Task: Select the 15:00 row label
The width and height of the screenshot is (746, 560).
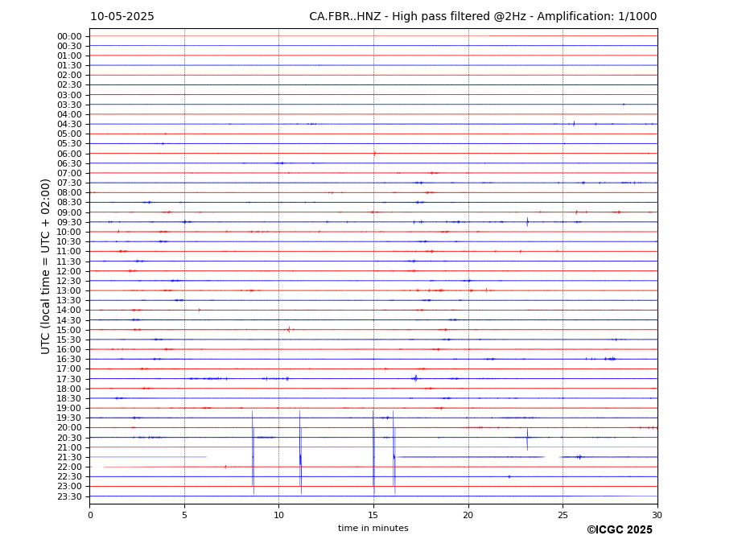Action: (69, 330)
